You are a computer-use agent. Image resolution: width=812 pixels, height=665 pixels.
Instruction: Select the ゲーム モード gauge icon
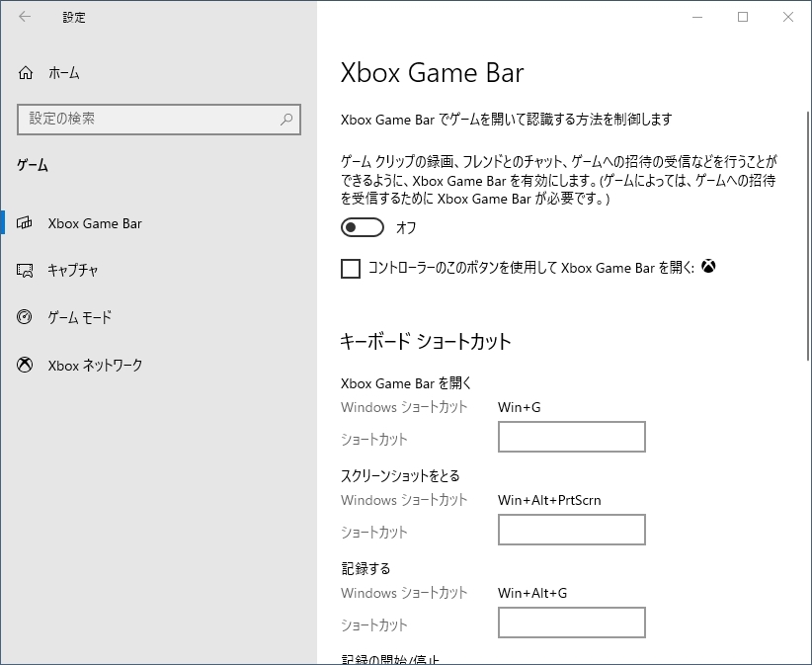pyautogui.click(x=25, y=316)
